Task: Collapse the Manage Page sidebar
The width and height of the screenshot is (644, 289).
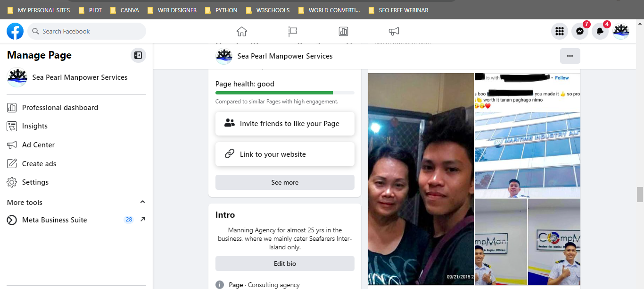Action: [138, 55]
